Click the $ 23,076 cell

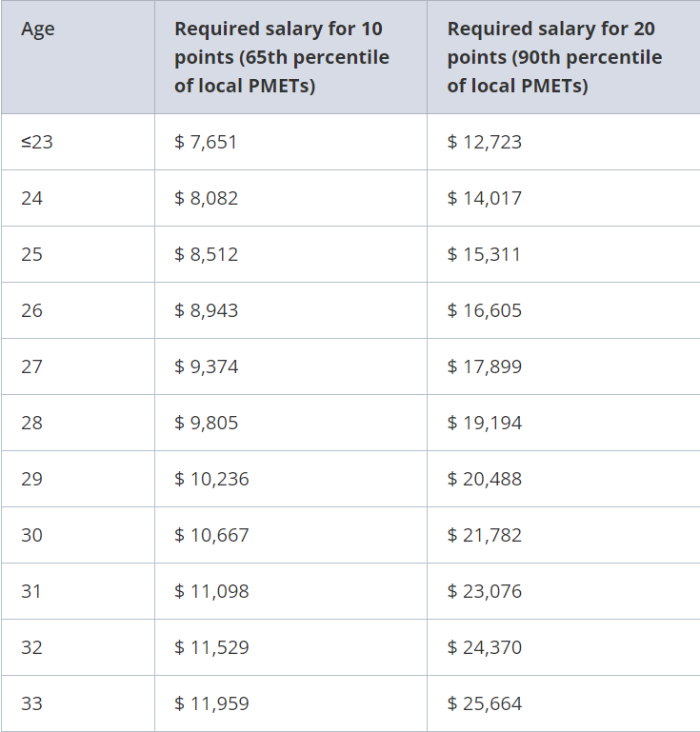(x=484, y=591)
